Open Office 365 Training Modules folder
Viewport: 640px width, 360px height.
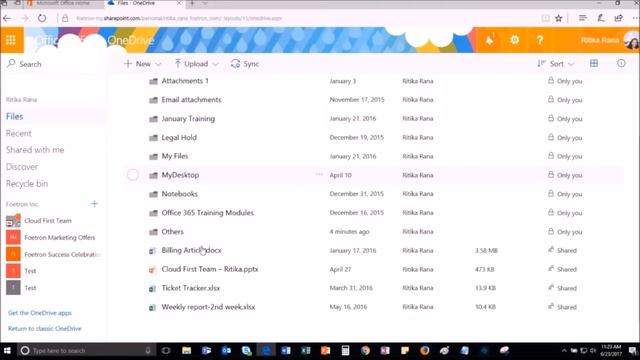(207, 213)
